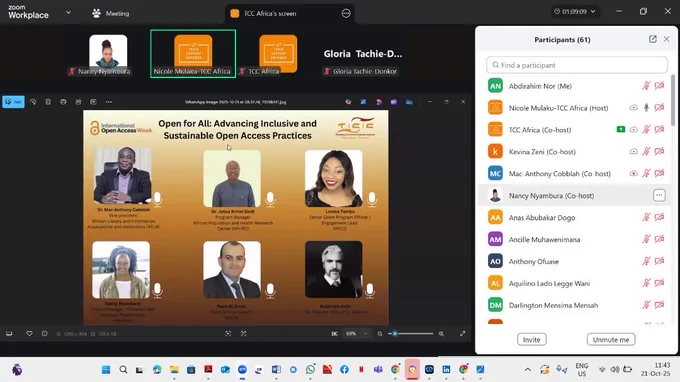Click the Clipchamp icon in Photos toolbar

coord(394,102)
